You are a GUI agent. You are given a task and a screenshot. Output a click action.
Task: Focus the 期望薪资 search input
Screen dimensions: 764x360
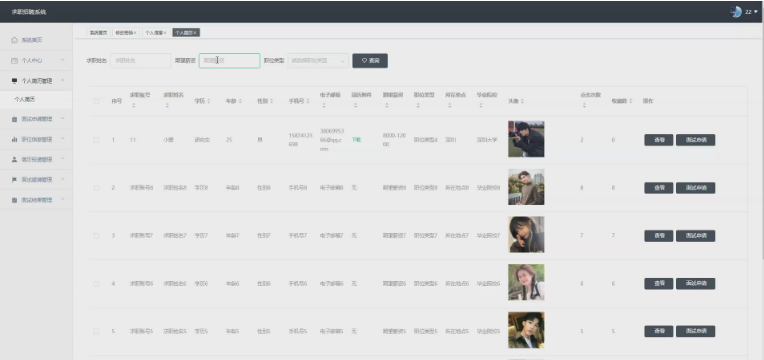click(x=229, y=61)
